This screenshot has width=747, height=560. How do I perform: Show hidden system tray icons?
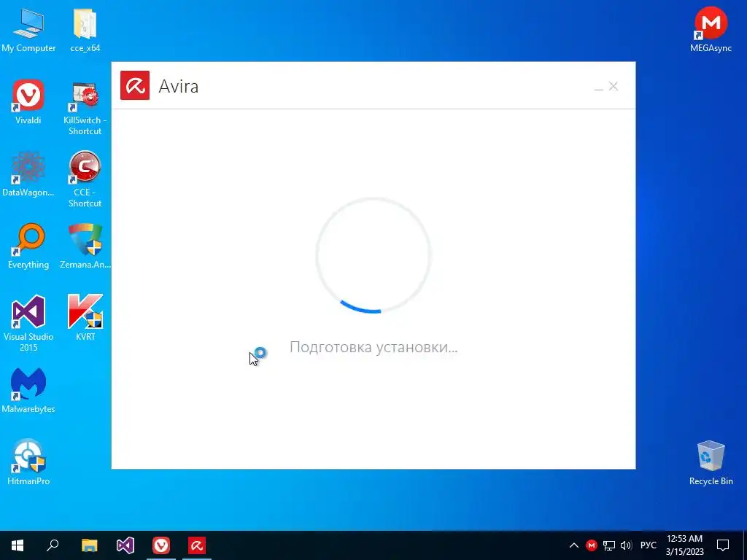(574, 545)
